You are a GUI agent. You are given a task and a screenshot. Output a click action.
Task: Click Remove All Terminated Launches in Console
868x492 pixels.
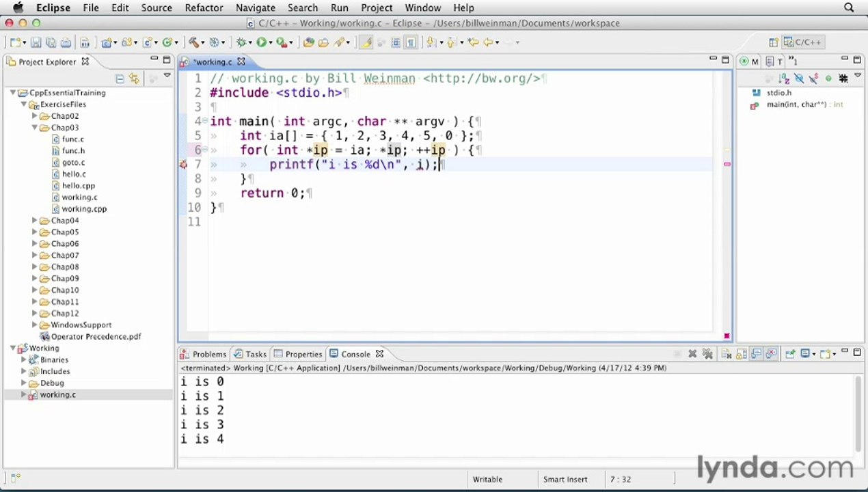[x=707, y=354]
